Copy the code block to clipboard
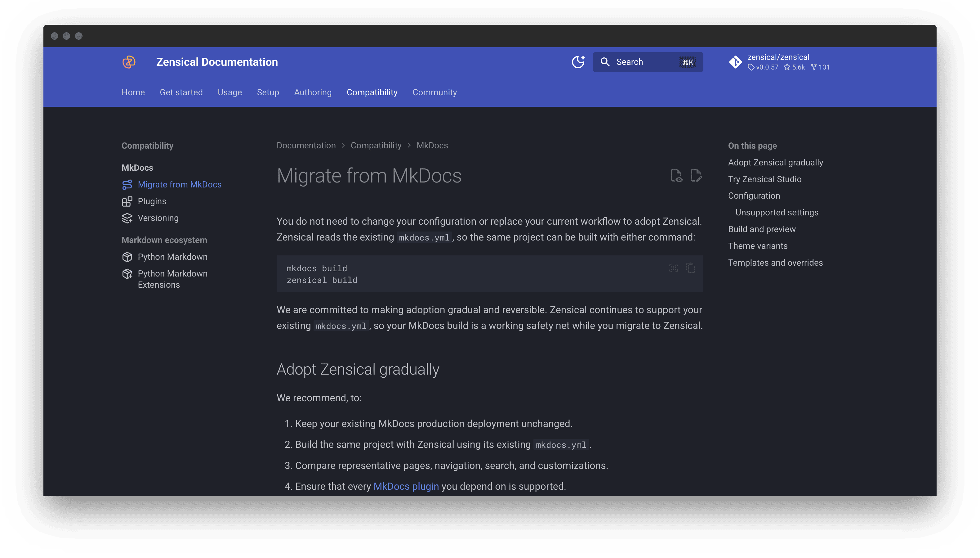 click(x=690, y=268)
